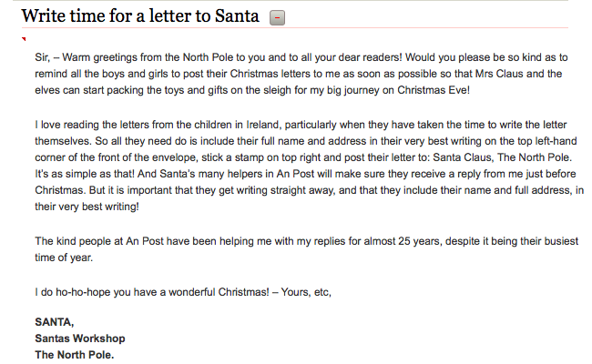This screenshot has height=364, width=592.
Task: Click the bold "Santas Workshop" line
Action: click(79, 338)
